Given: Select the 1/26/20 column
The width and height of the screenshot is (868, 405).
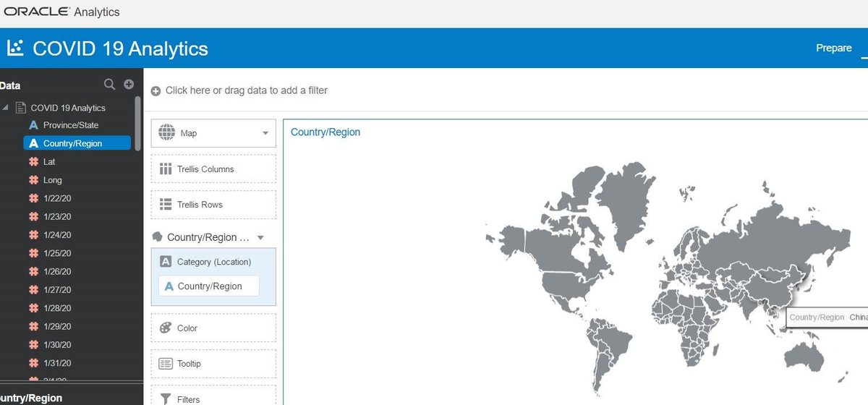Looking at the screenshot, I should [57, 272].
